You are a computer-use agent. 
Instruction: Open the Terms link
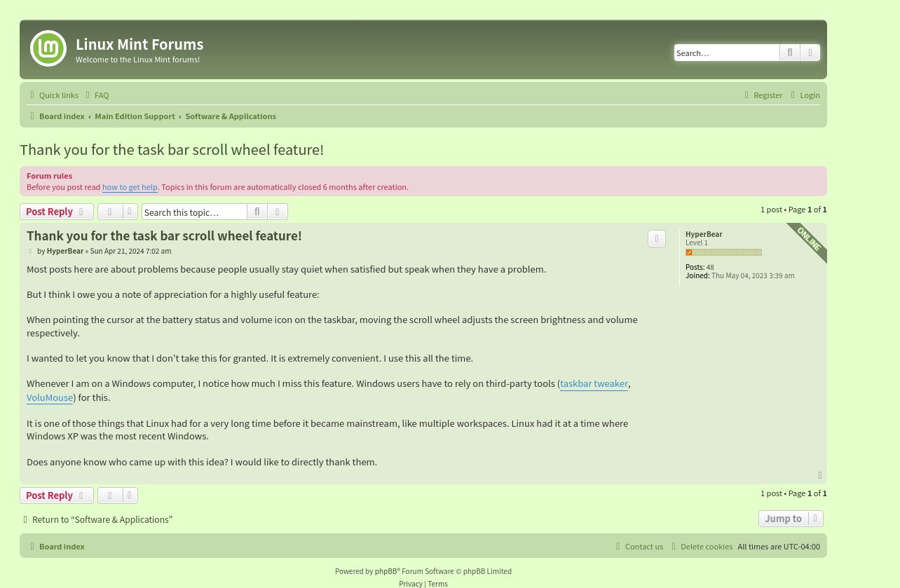point(437,584)
